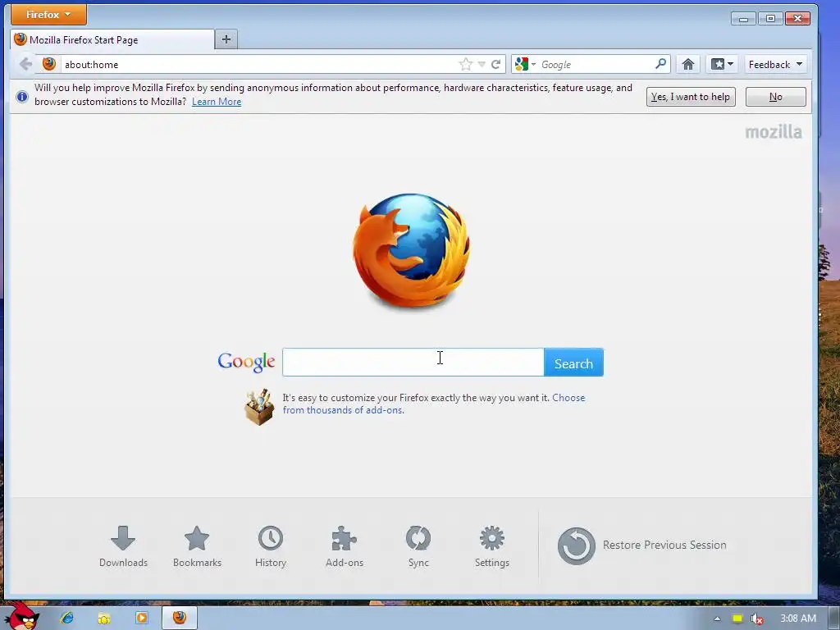Open a new tab with the plus button
This screenshot has width=840, height=630.
tap(226, 39)
